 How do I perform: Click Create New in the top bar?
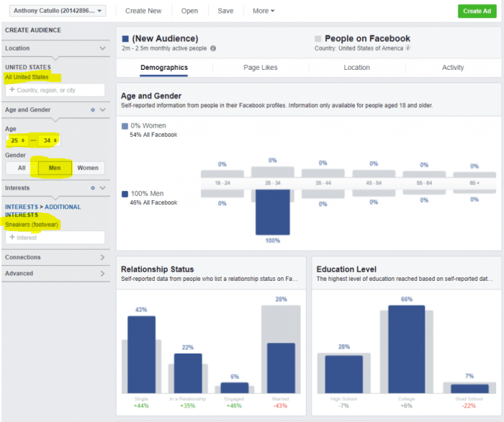click(x=143, y=11)
